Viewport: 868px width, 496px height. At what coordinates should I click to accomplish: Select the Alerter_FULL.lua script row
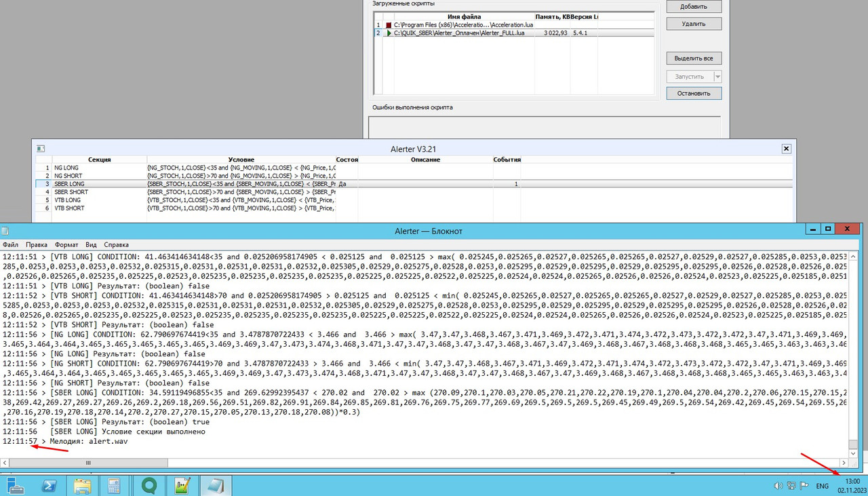514,33
